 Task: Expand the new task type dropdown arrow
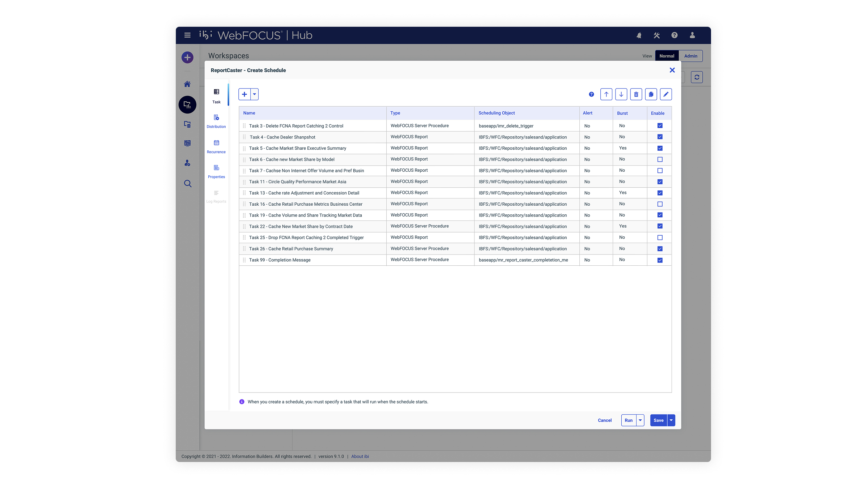[x=255, y=94]
